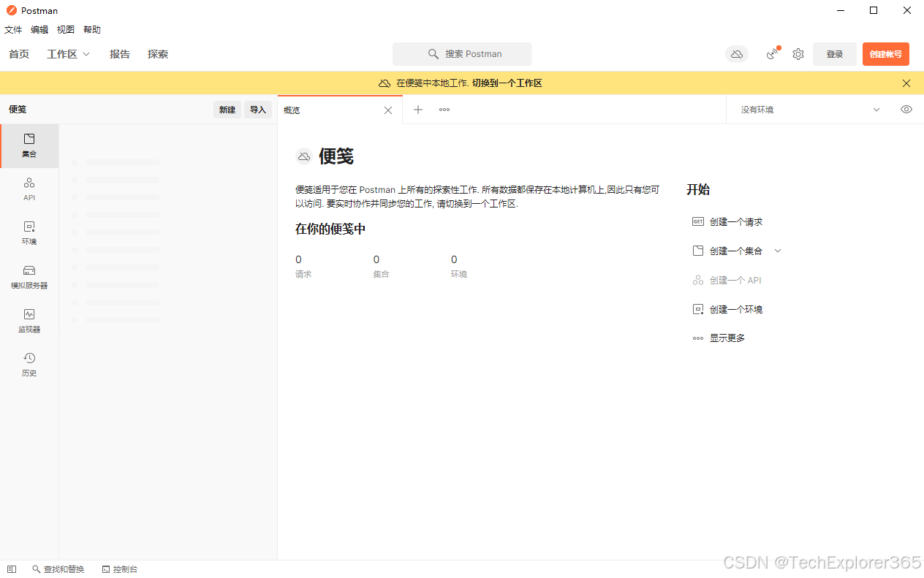Select the Collections (集合) sidebar icon
Image resolution: width=924 pixels, height=578 pixels.
(x=29, y=145)
